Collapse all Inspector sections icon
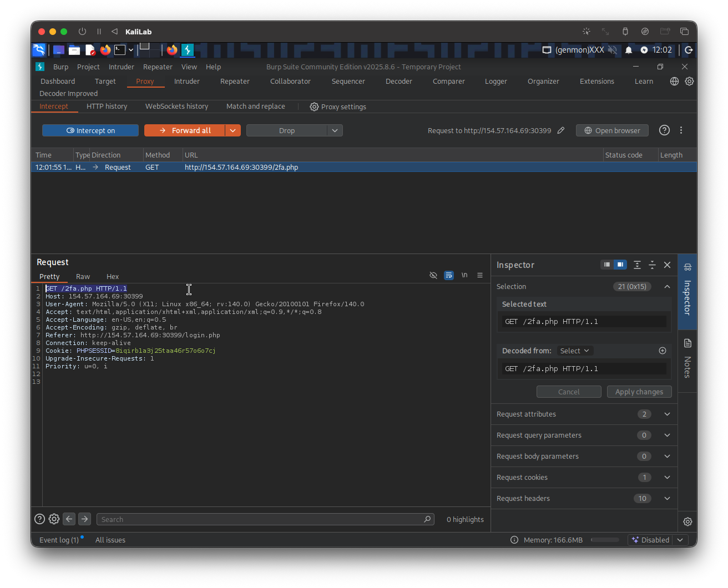The width and height of the screenshot is (728, 588). point(653,265)
